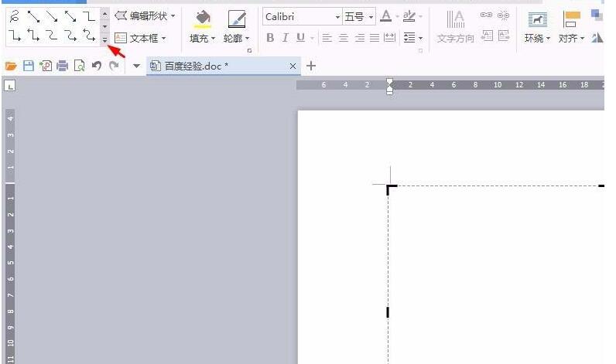
Task: Toggle underline formatting
Action: pos(300,38)
